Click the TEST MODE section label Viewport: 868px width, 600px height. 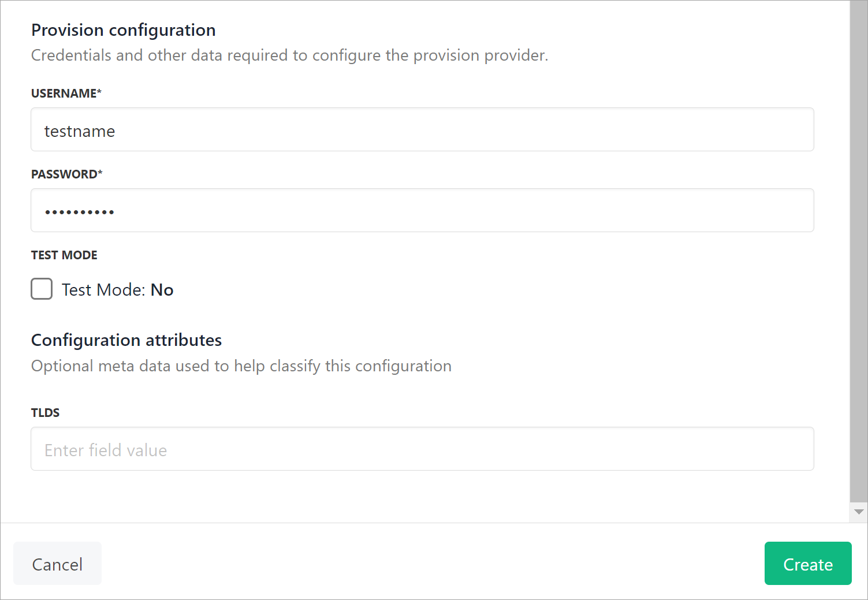pyautogui.click(x=64, y=255)
